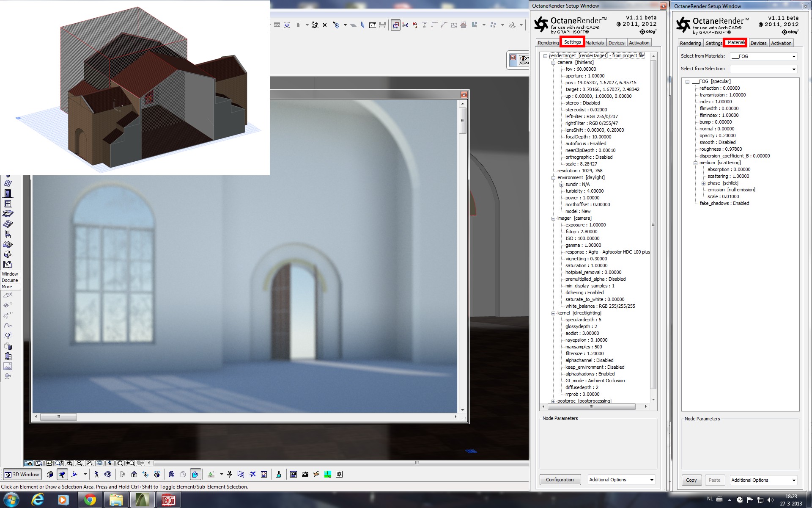Click the measure ruler tool icon
Screen dimensions: 812x508
[x=372, y=25]
